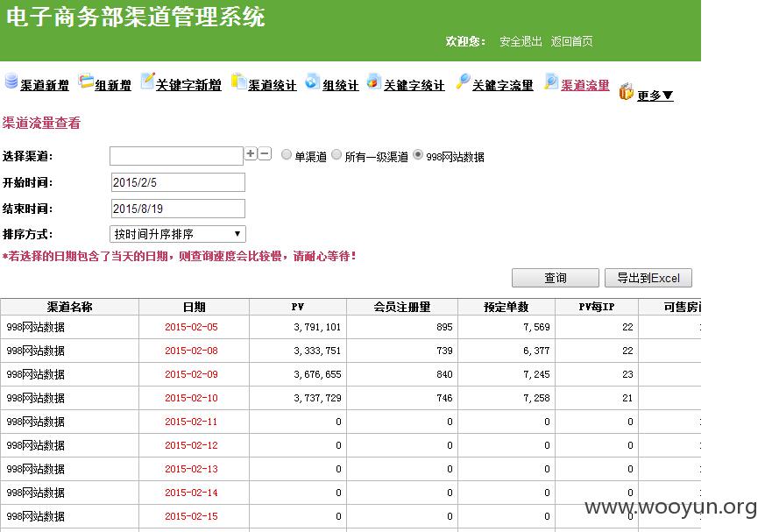
Task: Open the 渠道统计 menu item
Action: (273, 85)
